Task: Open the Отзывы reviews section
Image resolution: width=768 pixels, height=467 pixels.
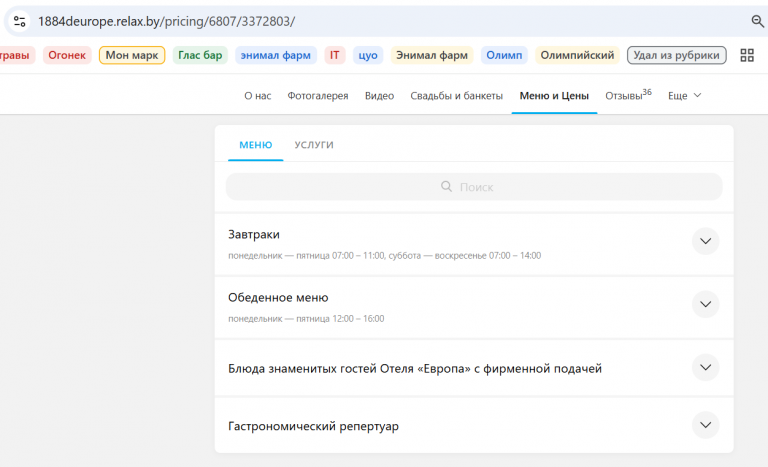Action: pyautogui.click(x=628, y=95)
